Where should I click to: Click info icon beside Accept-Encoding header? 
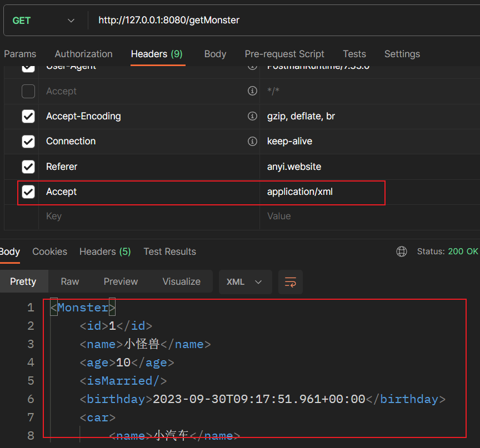point(252,116)
